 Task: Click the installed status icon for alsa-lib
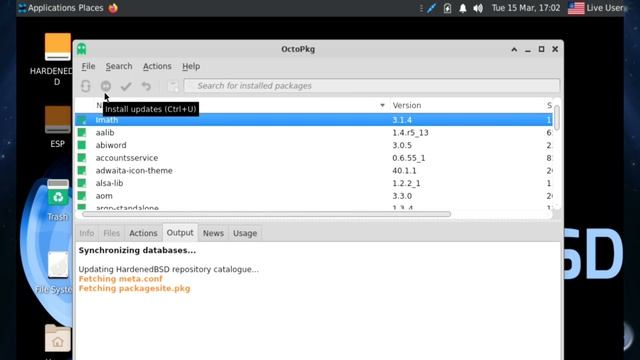coord(82,183)
